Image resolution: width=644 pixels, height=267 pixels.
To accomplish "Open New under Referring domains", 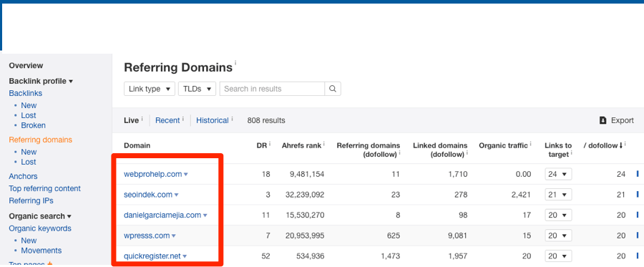I will (x=29, y=152).
